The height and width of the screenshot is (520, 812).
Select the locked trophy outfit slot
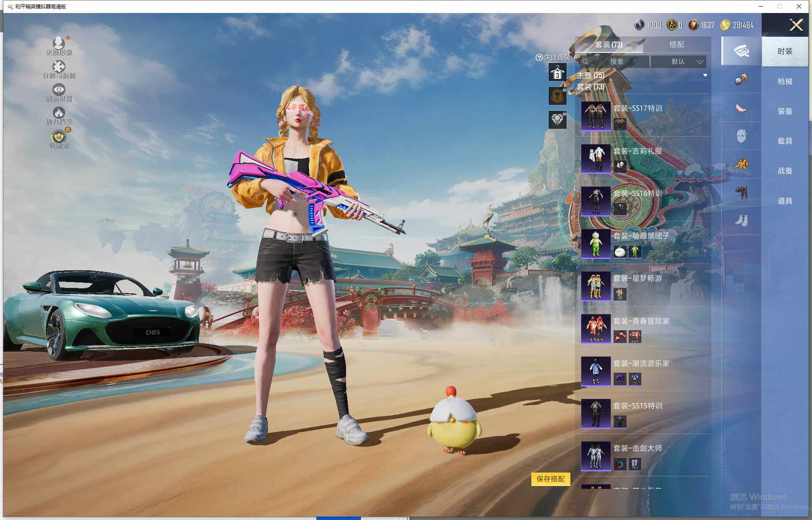(x=557, y=96)
